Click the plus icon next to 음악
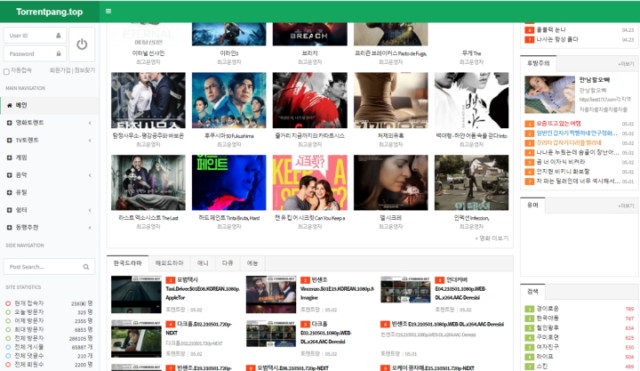Image resolution: width=640 pixels, height=371 pixels. pyautogui.click(x=9, y=175)
